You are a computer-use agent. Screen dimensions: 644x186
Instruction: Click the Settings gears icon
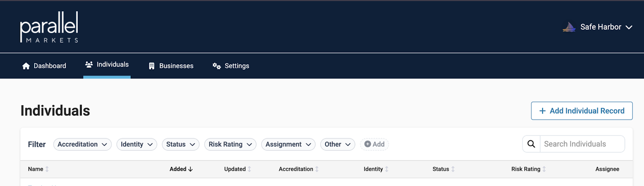[217, 66]
